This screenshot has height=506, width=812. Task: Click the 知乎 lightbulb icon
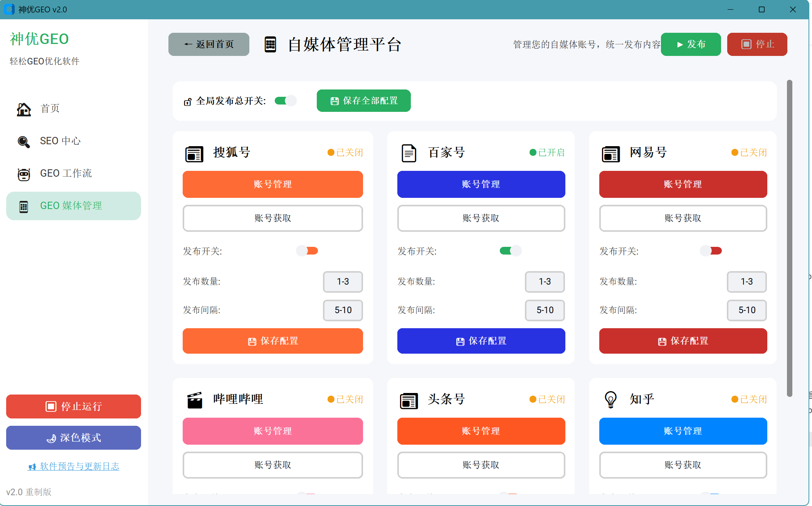(x=611, y=400)
